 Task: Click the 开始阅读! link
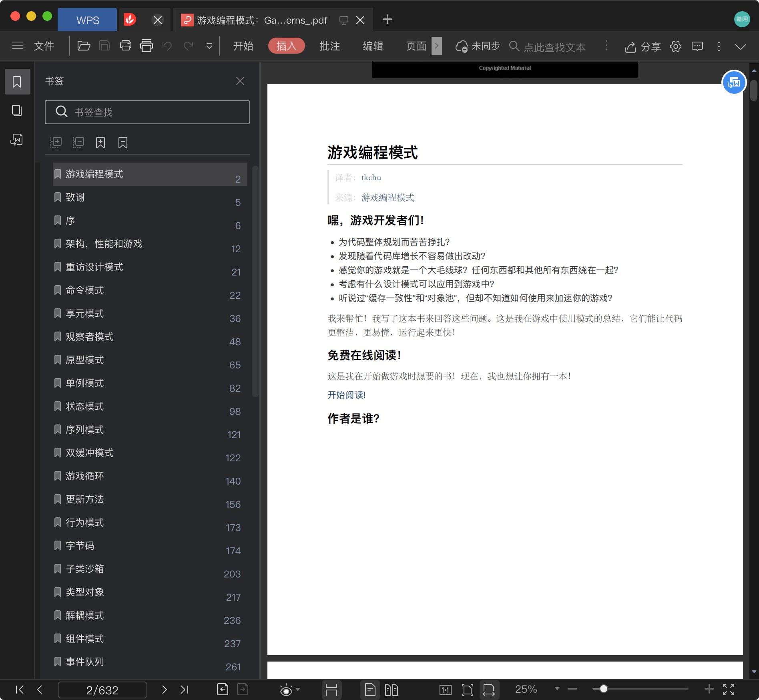(347, 395)
